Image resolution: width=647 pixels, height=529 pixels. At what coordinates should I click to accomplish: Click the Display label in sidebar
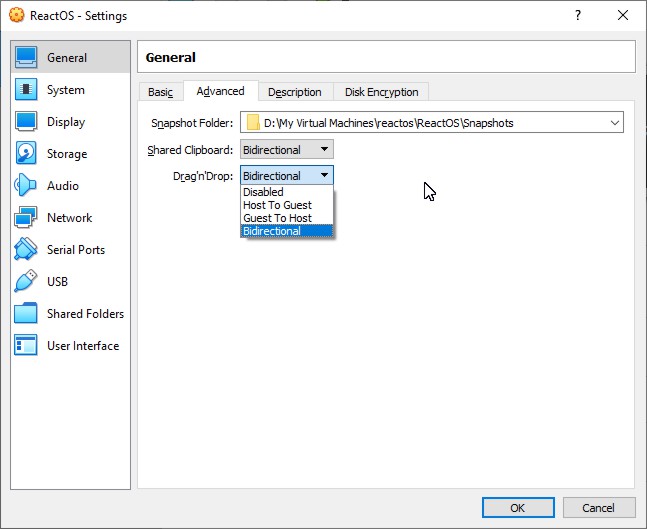click(66, 122)
